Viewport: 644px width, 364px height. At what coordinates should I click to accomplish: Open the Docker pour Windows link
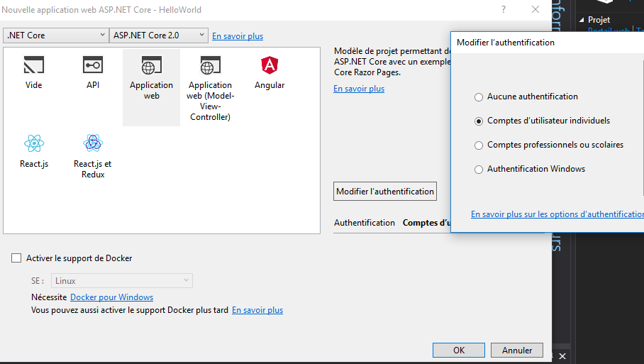point(111,297)
